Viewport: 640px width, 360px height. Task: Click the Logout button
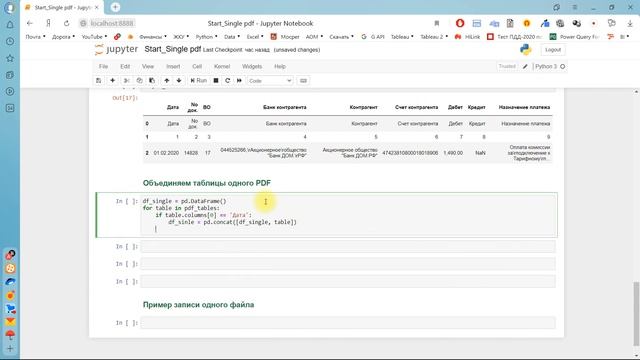click(x=553, y=49)
